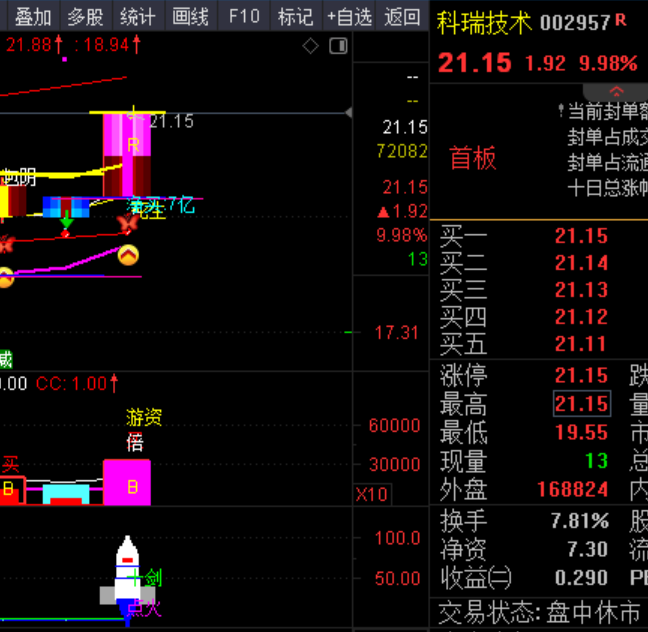Select the 买三 price 21.13
This screenshot has height=632, width=648.
581,290
